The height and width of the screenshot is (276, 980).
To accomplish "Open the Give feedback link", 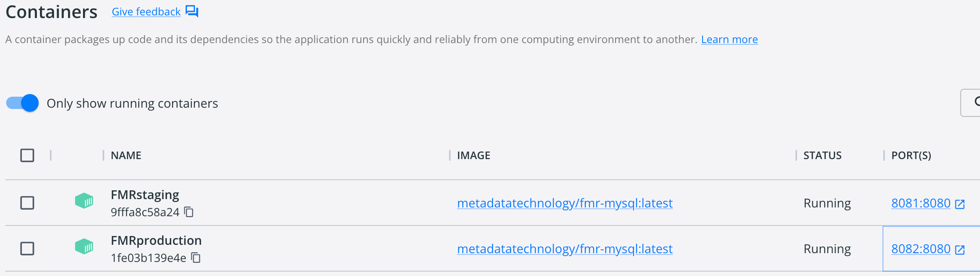I will click(146, 12).
